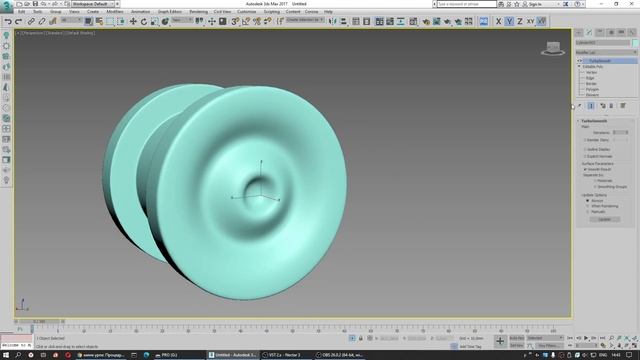Select the Unlink Selection tool
This screenshot has width=640, height=360.
pos(42,21)
